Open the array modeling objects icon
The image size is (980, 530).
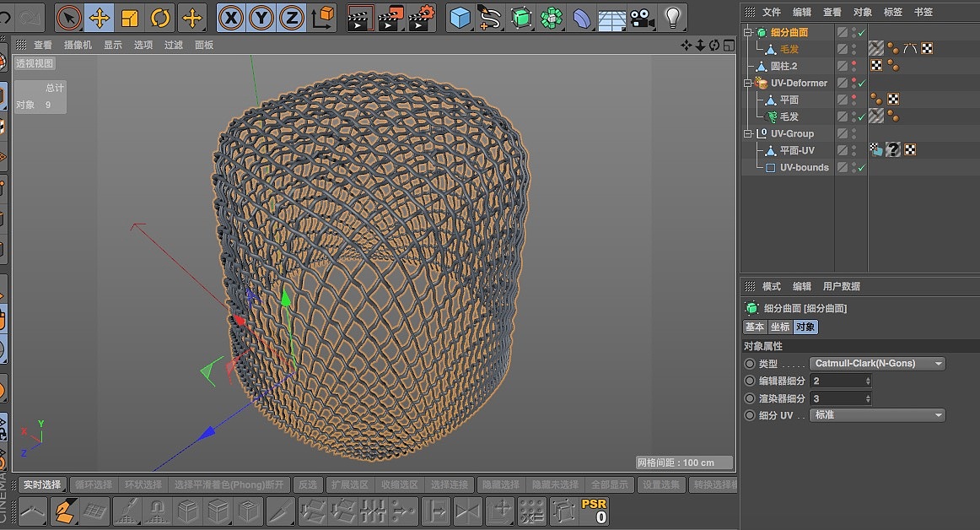[x=552, y=18]
